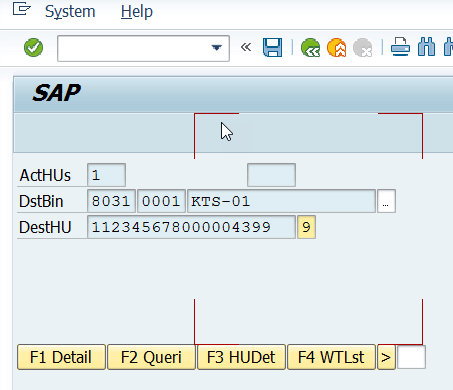Click the small empty field beside > button

(x=411, y=357)
